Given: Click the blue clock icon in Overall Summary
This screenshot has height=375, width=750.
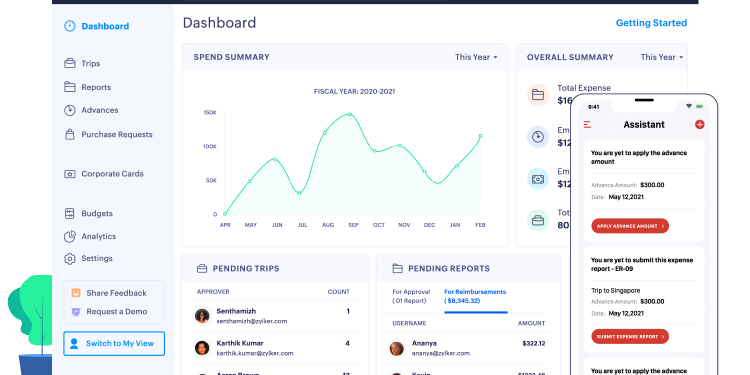Looking at the screenshot, I should (538, 137).
